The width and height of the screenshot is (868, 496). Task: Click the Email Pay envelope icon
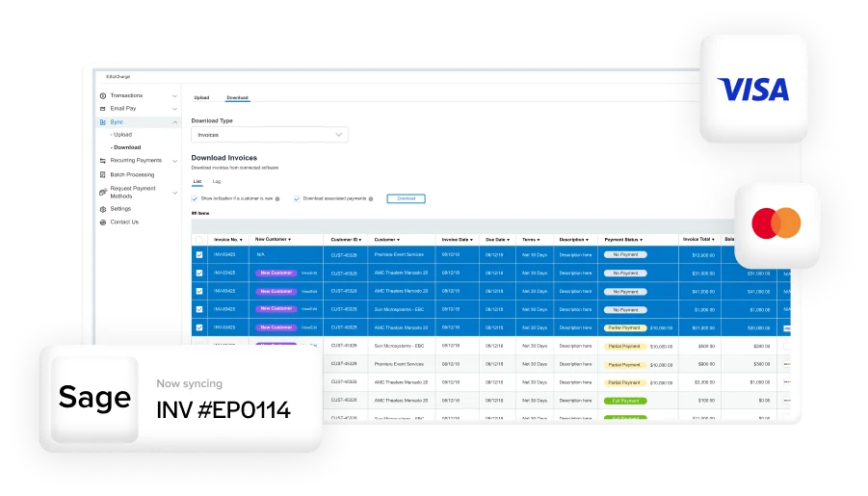pyautogui.click(x=103, y=109)
